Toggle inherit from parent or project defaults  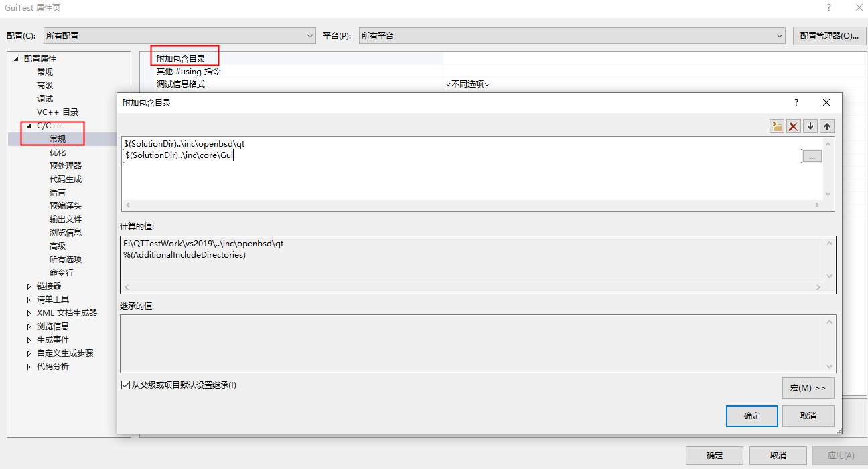[125, 385]
